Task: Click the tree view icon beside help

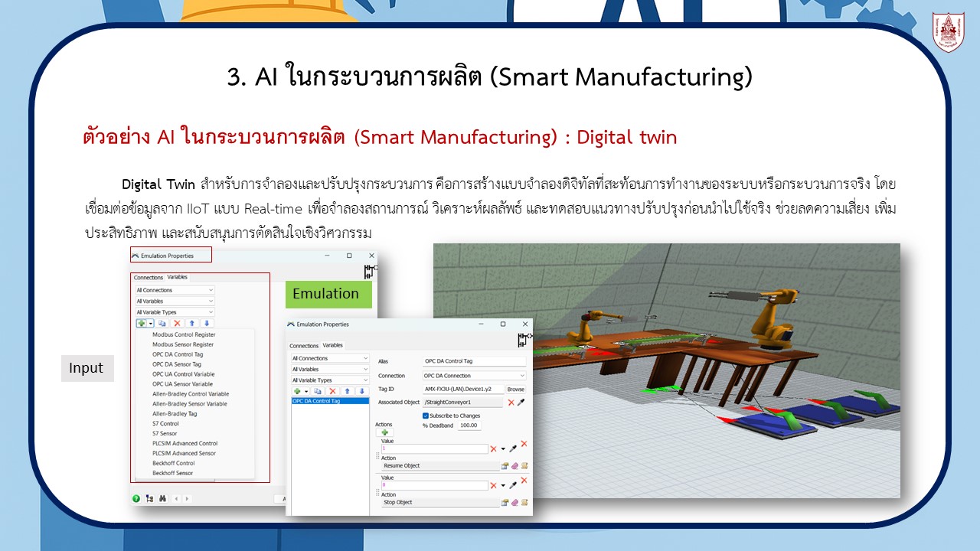Action: coord(149,498)
